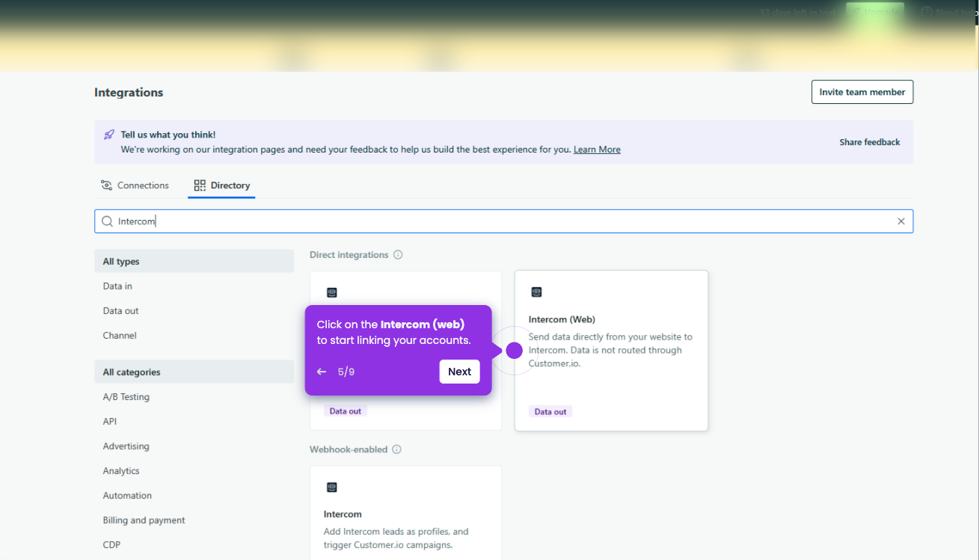Click the Intercom (Web) card description text
The image size is (979, 560).
[x=610, y=350]
